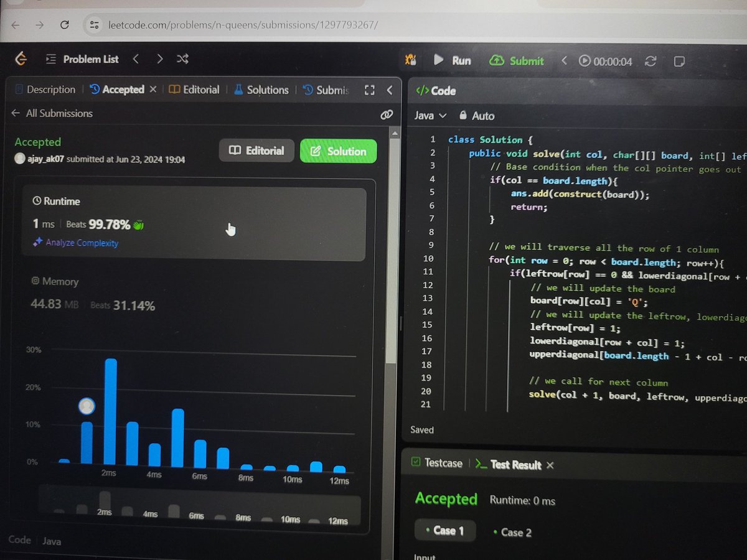Screen dimensions: 747x560
Task: Click the Code panel header
Action: click(x=436, y=91)
